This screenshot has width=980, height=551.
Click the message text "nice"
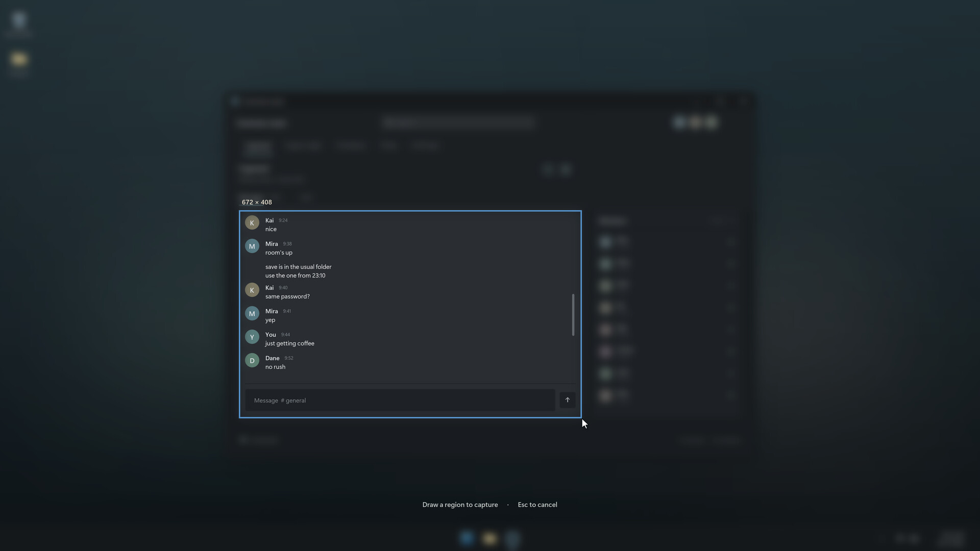click(x=271, y=229)
